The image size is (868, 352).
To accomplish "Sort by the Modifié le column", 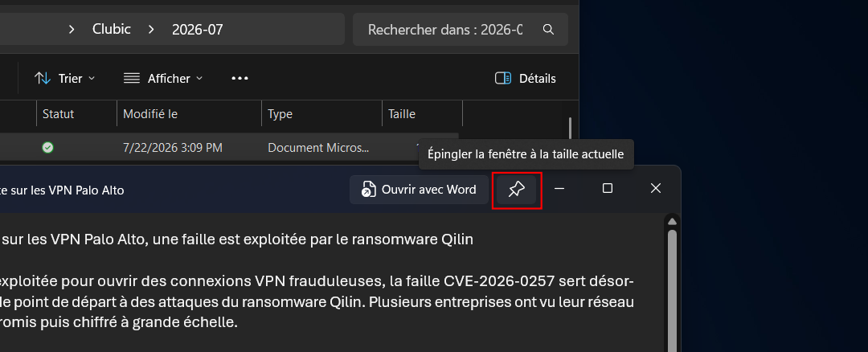I will (x=189, y=114).
